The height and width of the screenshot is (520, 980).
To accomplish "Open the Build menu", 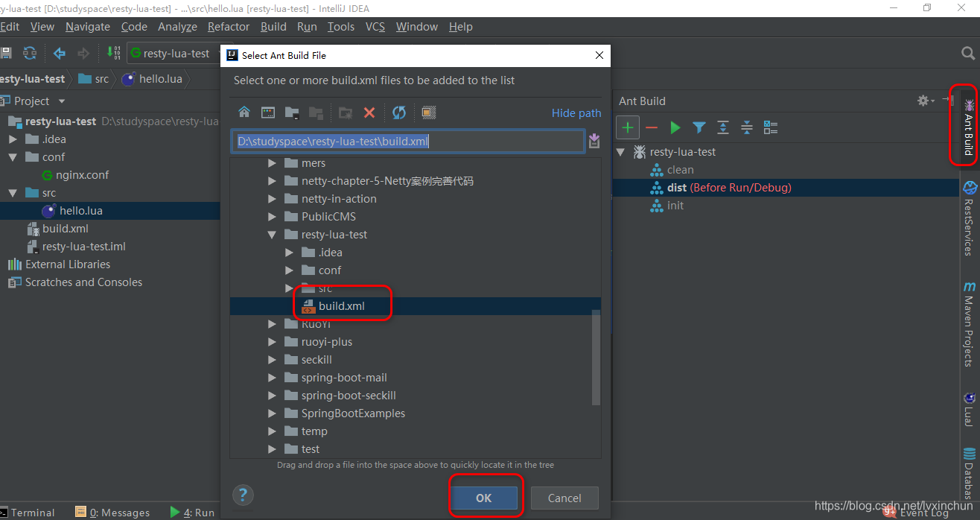I will (273, 26).
